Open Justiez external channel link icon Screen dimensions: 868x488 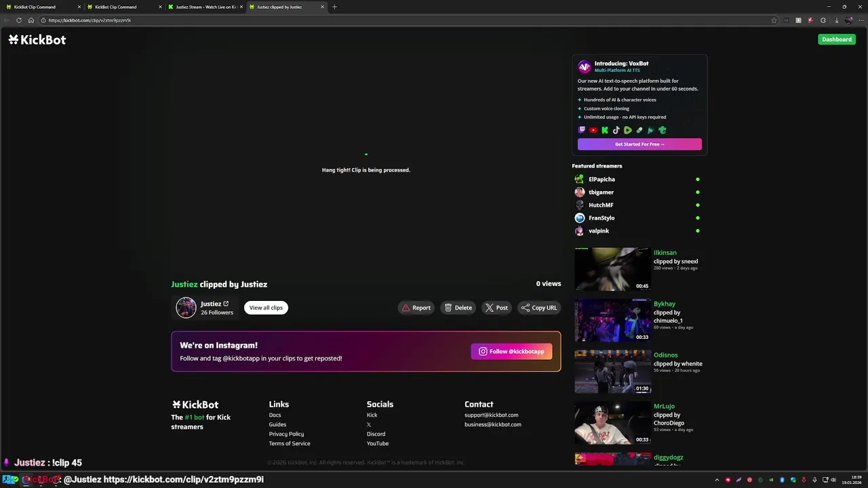coord(226,304)
